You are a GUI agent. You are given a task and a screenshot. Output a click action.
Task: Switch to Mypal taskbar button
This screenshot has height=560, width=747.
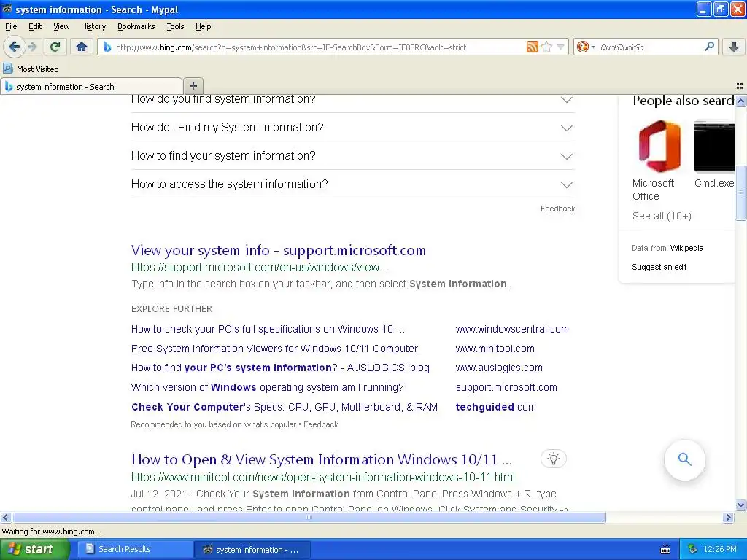coord(252,550)
